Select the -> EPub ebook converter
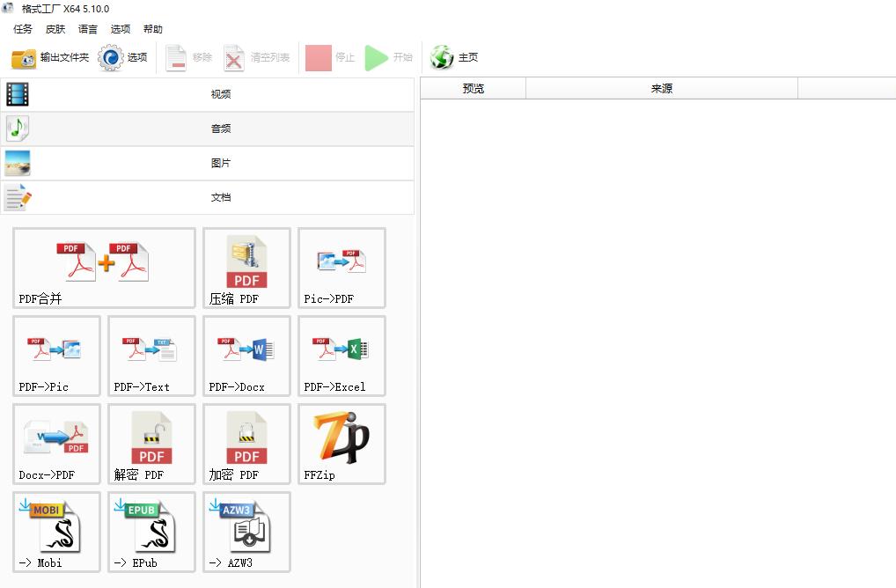Image resolution: width=896 pixels, height=588 pixels. click(x=151, y=532)
